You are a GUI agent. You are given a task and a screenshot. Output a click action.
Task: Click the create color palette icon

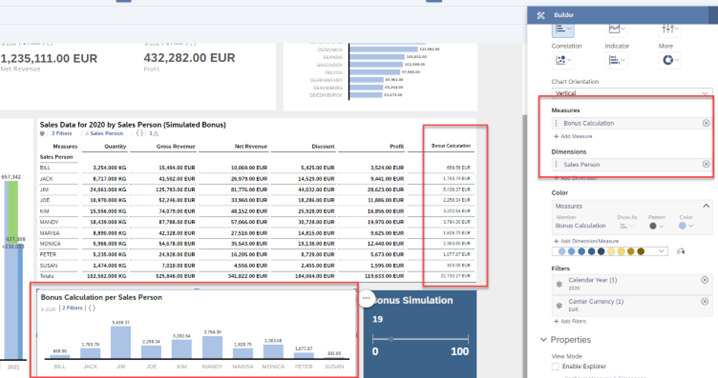tap(681, 252)
